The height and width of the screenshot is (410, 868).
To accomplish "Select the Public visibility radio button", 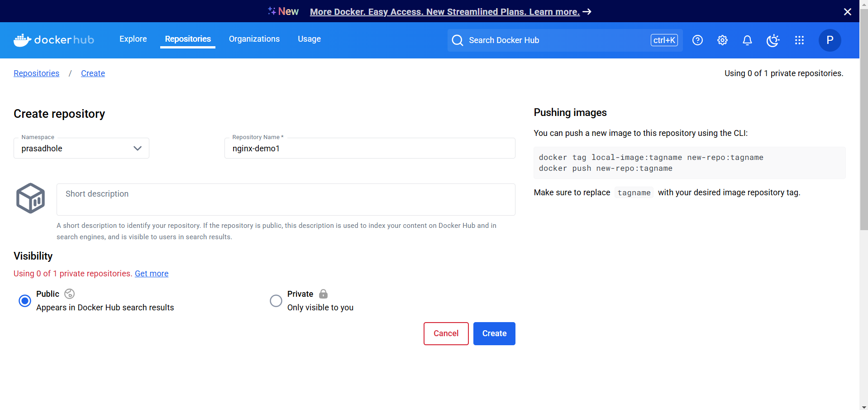I will click(25, 301).
